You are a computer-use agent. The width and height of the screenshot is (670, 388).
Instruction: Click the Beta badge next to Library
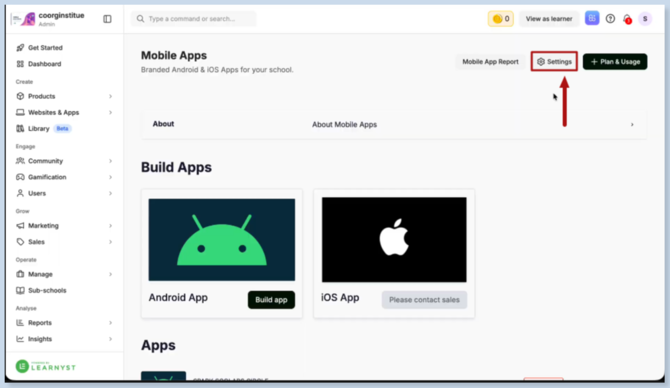click(x=62, y=128)
